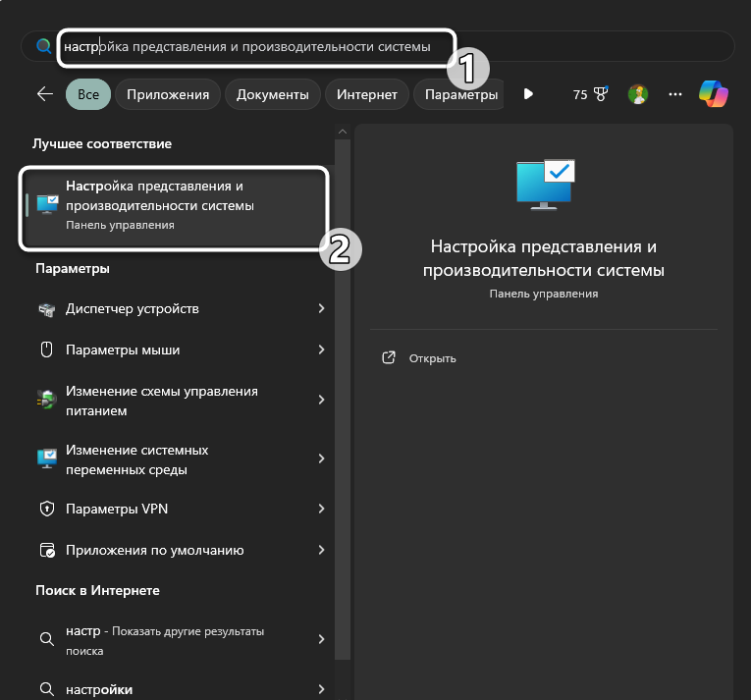Go back using the left arrow
This screenshot has width=751, height=700.
[45, 94]
